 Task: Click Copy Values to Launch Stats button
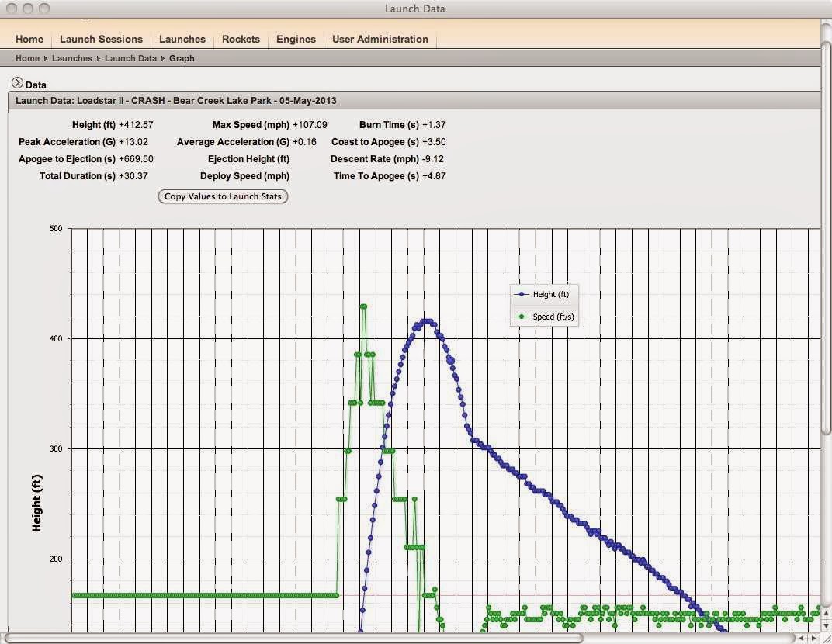point(223,196)
